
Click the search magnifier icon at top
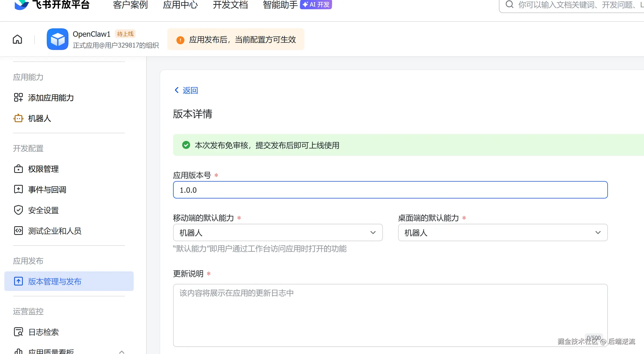pos(509,5)
